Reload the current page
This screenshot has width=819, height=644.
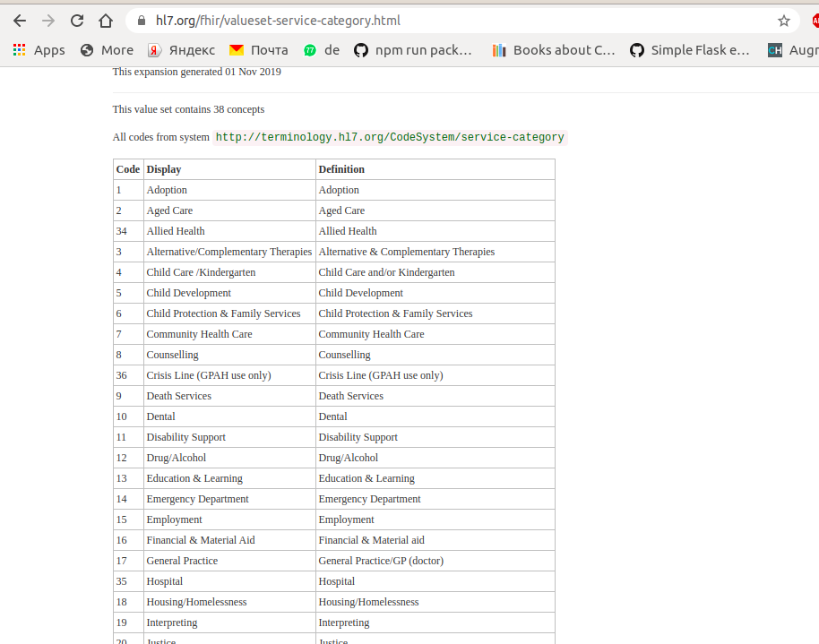(x=77, y=21)
